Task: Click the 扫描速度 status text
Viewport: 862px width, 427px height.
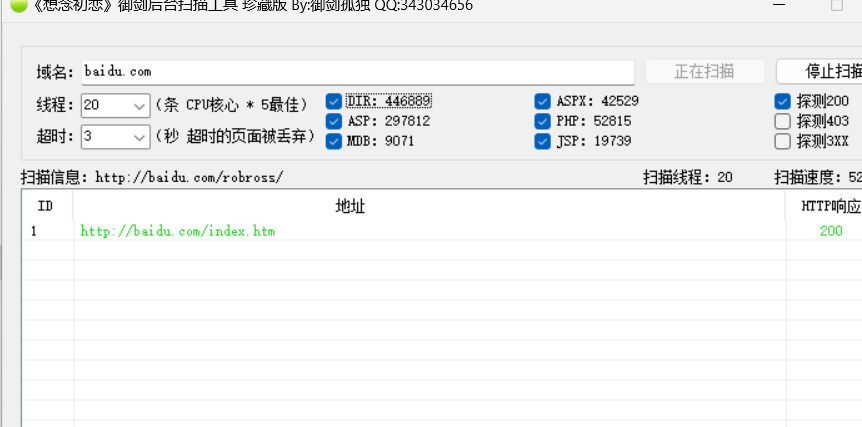Action: (x=818, y=177)
